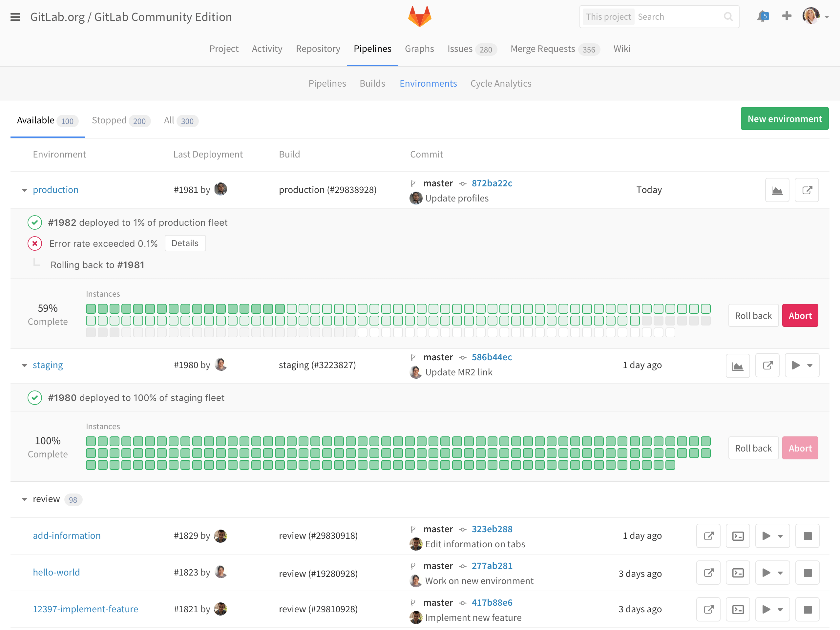This screenshot has width=840, height=630.
Task: Open external link for 12397-implement-feature
Action: 708,610
